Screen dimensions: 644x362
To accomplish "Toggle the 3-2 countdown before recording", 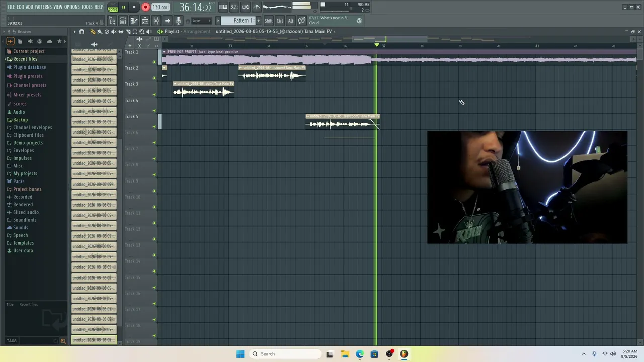I will coord(234,7).
